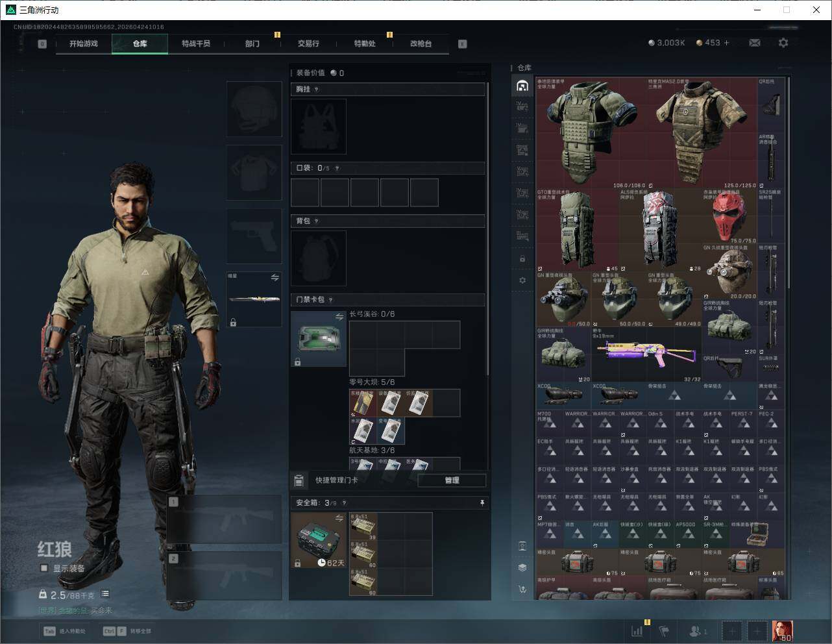This screenshot has height=644, width=832.
Task: Select 特里克MAS2.0 armor with 125.0 durability
Action: pyautogui.click(x=702, y=133)
